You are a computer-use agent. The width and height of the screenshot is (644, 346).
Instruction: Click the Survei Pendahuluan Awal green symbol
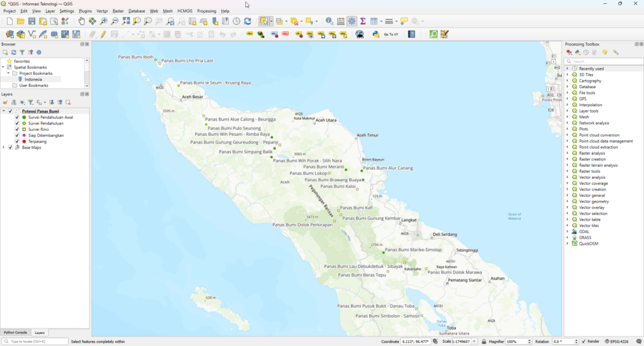(23, 118)
